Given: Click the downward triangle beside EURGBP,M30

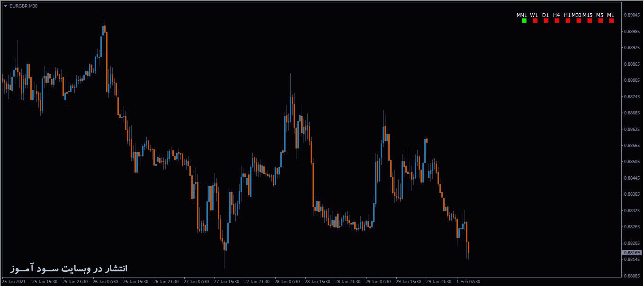Looking at the screenshot, I should coord(5,6).
